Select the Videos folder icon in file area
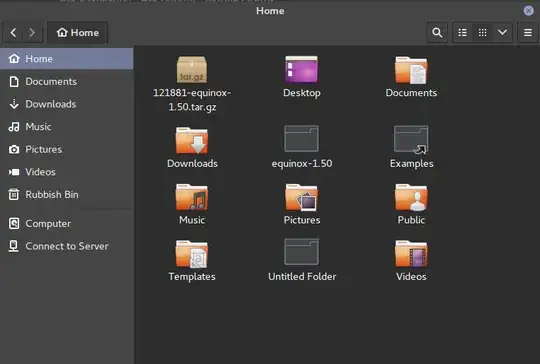Image resolution: width=540 pixels, height=364 pixels. pyautogui.click(x=411, y=254)
